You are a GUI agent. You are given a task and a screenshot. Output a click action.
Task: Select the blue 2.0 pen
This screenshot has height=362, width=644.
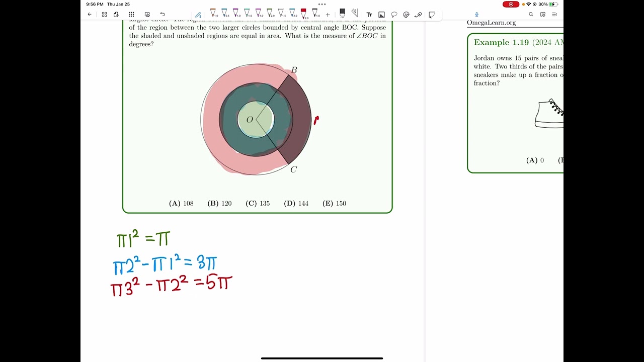[x=293, y=13]
